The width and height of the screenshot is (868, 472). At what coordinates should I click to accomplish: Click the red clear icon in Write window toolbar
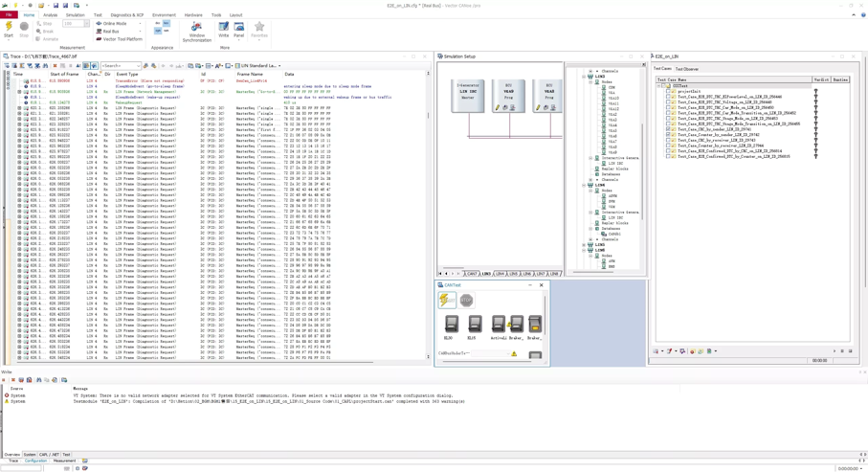[x=12, y=380]
